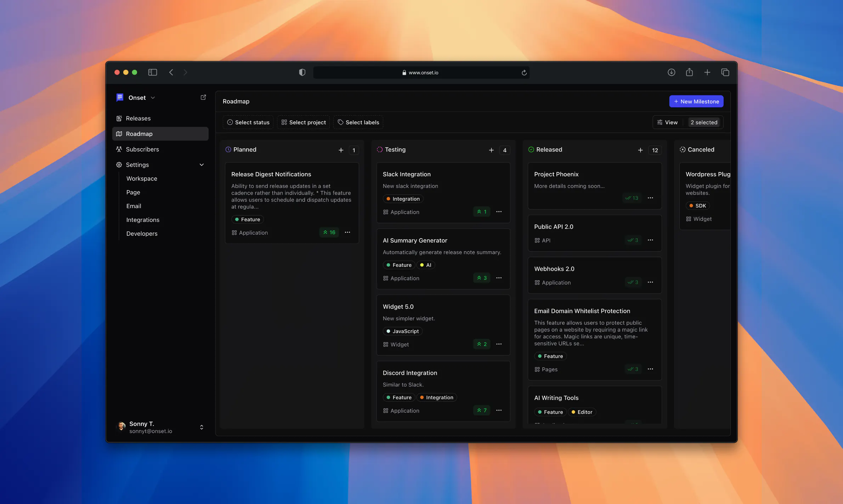Open more options on Email Domain Whitelist card
This screenshot has height=504, width=843.
pos(650,369)
